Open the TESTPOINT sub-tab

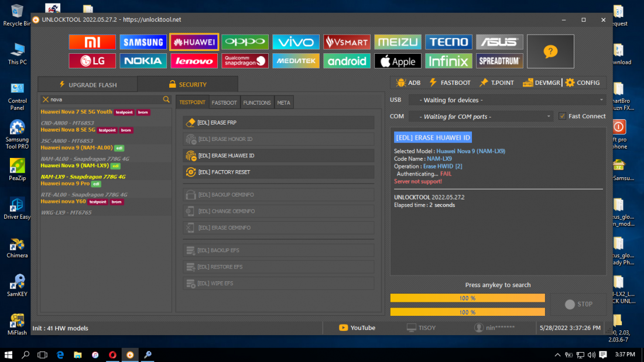click(192, 102)
